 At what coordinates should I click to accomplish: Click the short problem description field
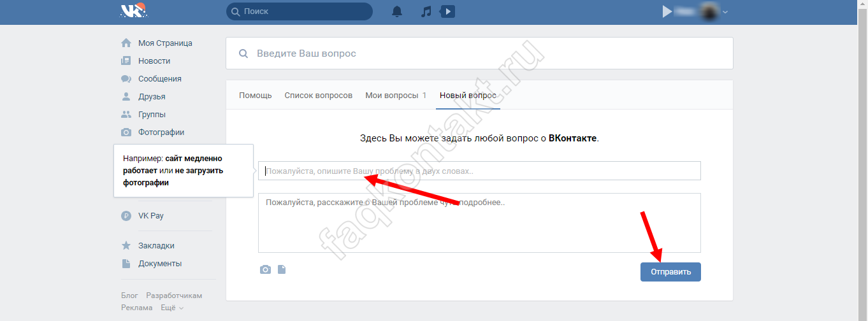pos(479,171)
